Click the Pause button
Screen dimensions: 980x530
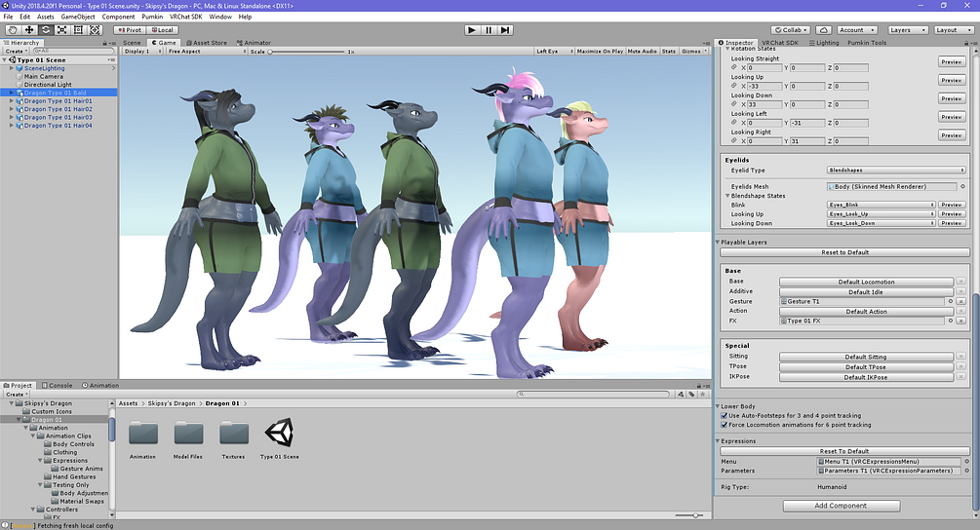tap(489, 30)
